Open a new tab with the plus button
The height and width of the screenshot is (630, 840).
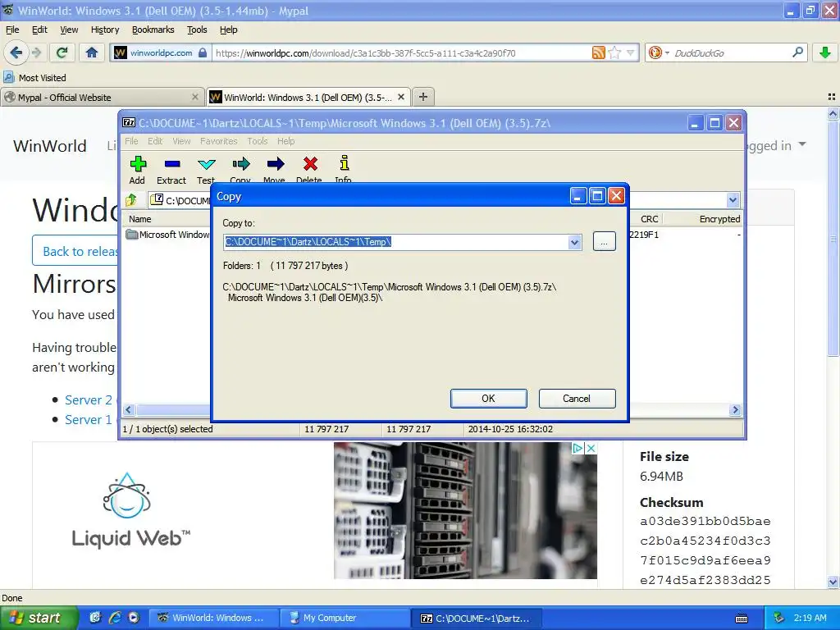(423, 97)
